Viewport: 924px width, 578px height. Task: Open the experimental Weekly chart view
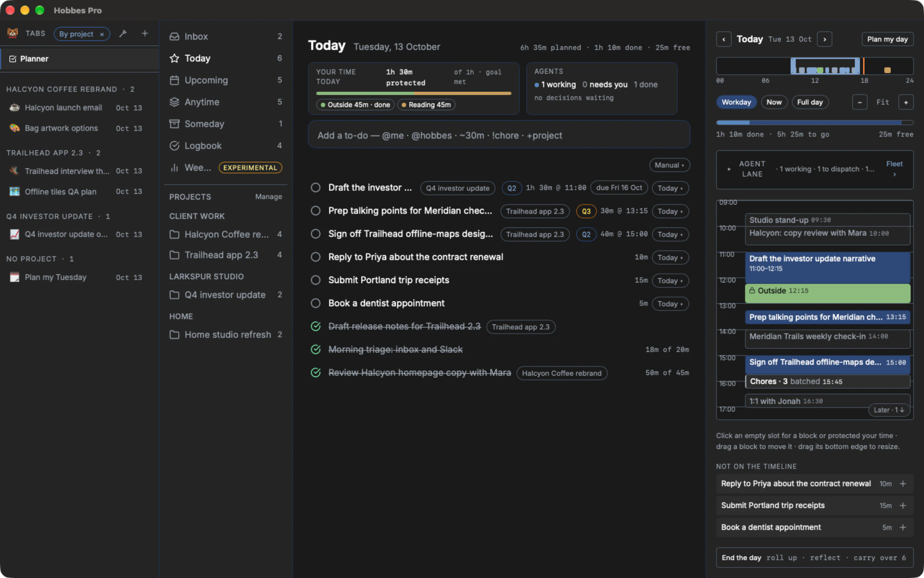(x=226, y=168)
